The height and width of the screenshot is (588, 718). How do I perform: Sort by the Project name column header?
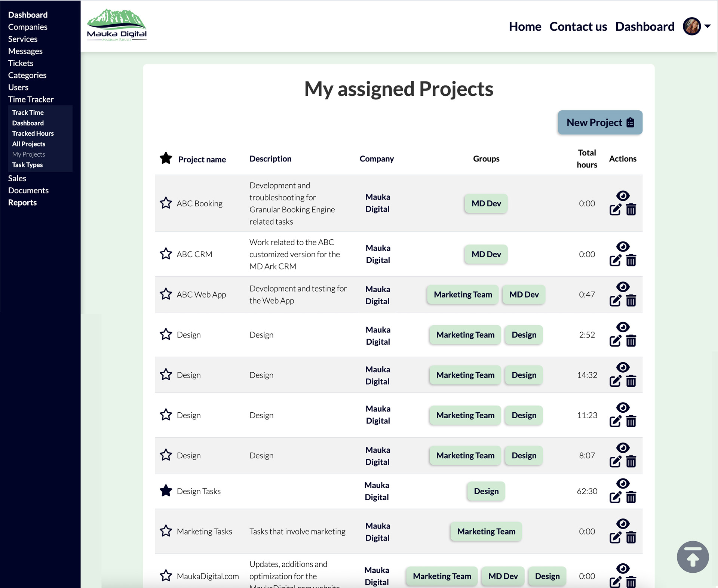coord(202,159)
